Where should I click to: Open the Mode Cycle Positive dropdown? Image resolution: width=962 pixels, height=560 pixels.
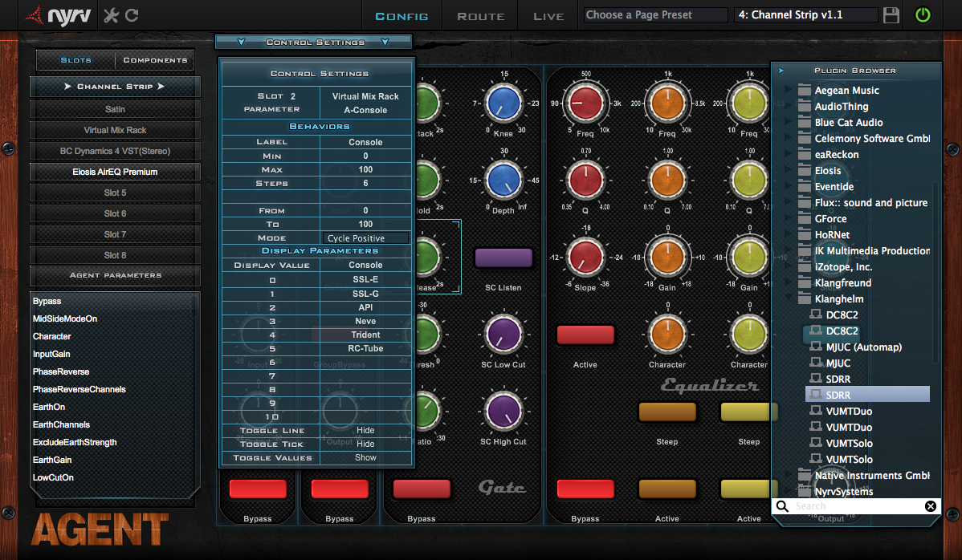coord(366,238)
